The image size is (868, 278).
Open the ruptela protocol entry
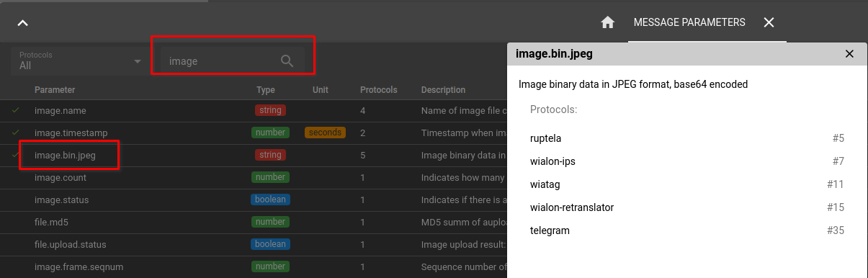click(x=687, y=138)
